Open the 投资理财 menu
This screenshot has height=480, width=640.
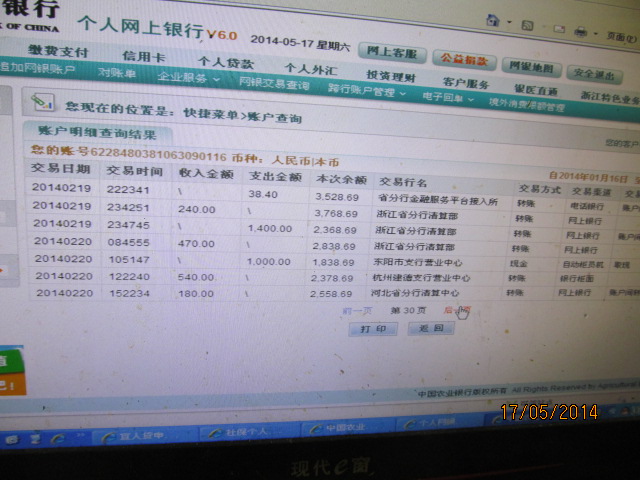click(391, 75)
